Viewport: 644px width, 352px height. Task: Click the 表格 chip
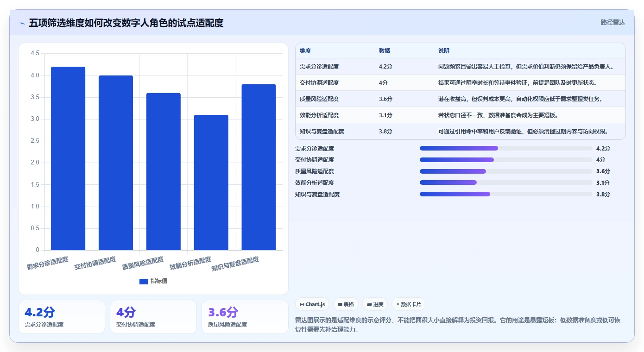tap(346, 304)
